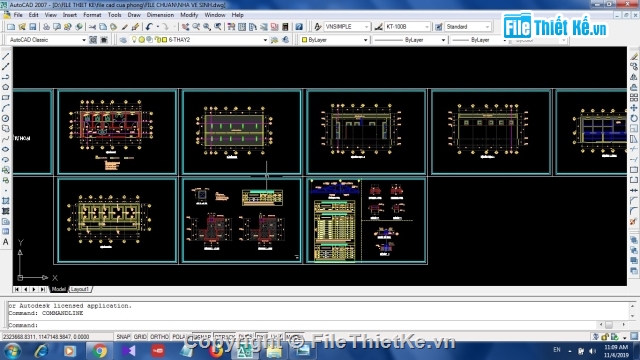Click the Undo arrow icon

pyautogui.click(x=149, y=27)
